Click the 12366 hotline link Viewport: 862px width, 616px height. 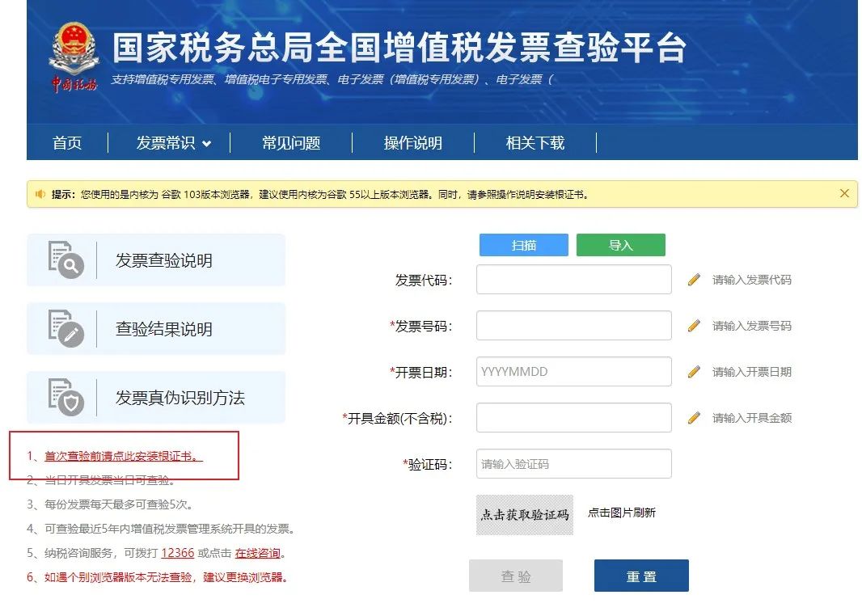(178, 553)
